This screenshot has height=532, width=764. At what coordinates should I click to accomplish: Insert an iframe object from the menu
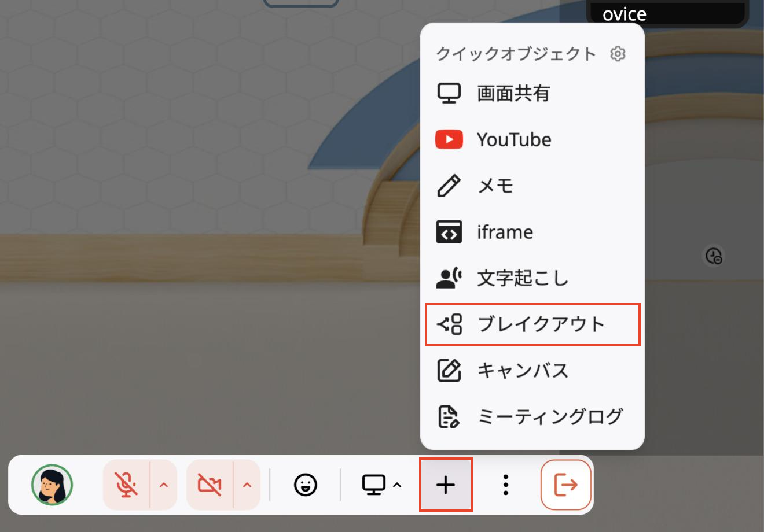click(532, 232)
